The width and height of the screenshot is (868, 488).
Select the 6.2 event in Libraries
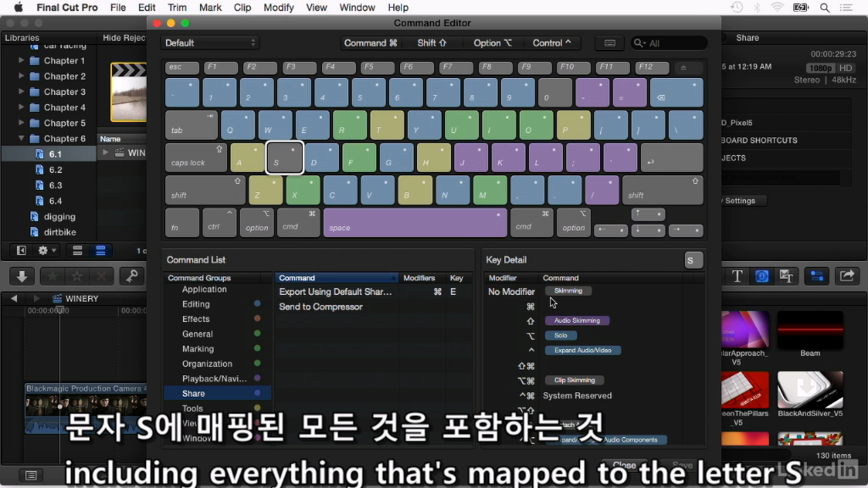(55, 169)
